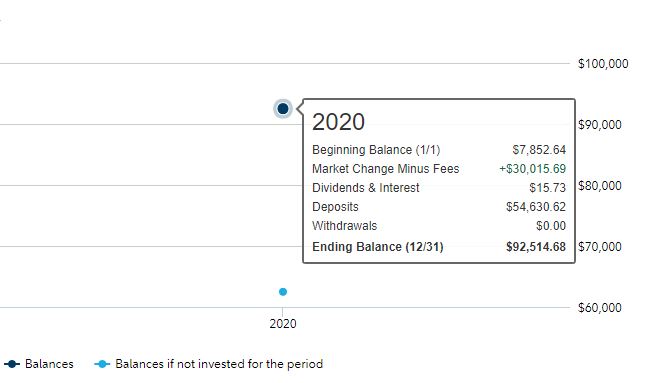Click the $92,514.68 ending balance value

pos(536,247)
